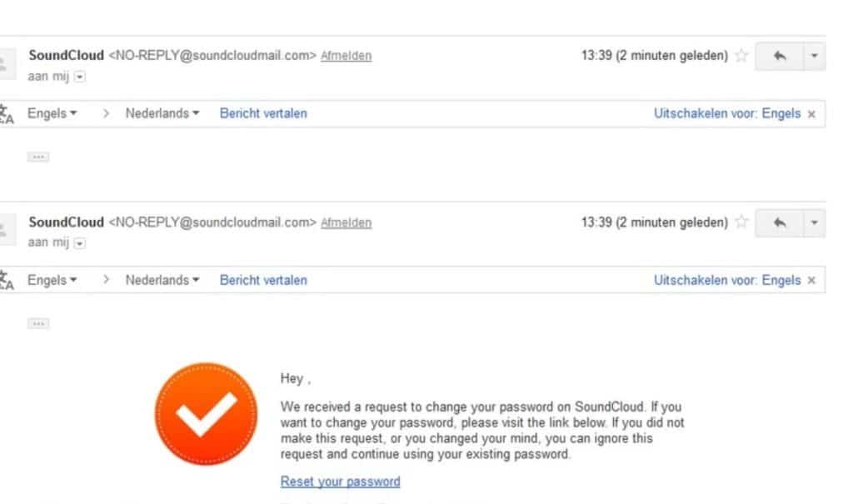Viewport: 853px width, 504px height.
Task: Close the first translation bar
Action: point(811,114)
